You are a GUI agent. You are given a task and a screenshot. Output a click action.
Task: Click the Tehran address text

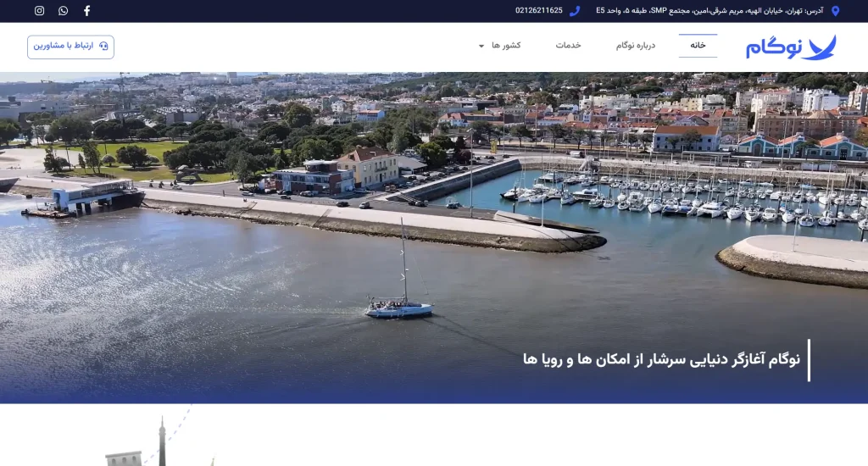point(709,10)
